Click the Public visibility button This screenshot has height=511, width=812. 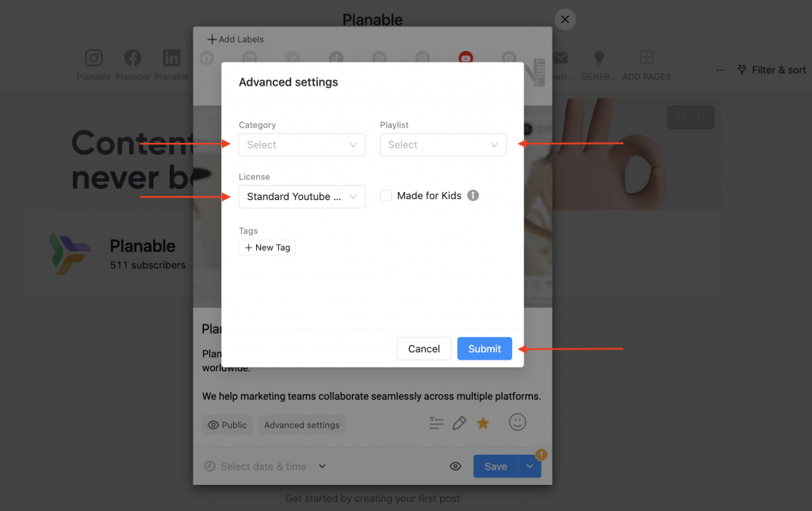click(x=227, y=425)
